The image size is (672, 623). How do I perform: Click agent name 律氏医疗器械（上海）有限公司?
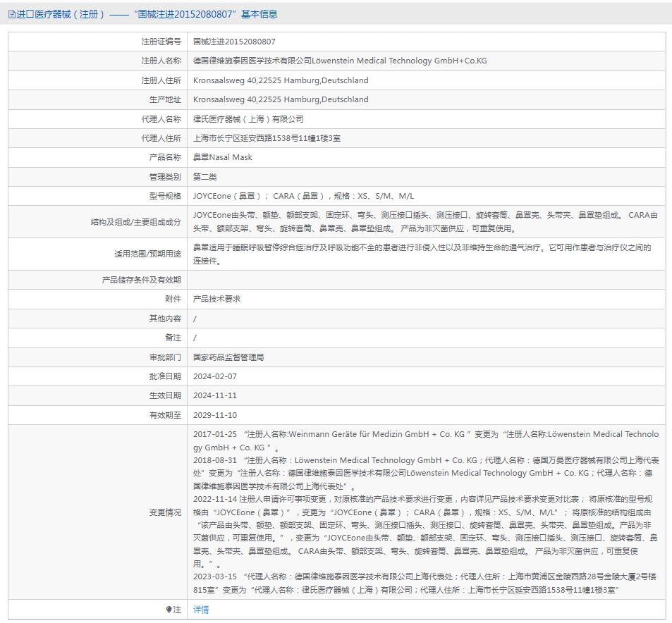click(249, 119)
